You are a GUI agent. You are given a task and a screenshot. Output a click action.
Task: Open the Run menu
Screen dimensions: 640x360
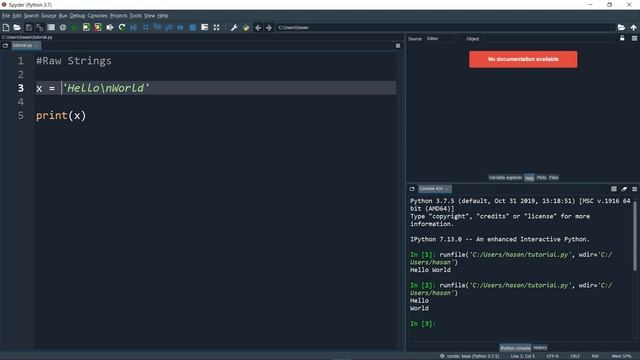tap(63, 16)
